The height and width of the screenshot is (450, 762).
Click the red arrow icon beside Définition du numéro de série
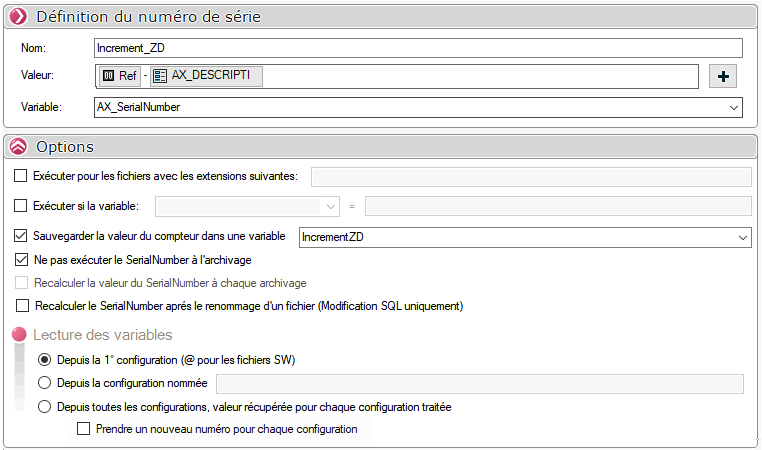click(18, 17)
